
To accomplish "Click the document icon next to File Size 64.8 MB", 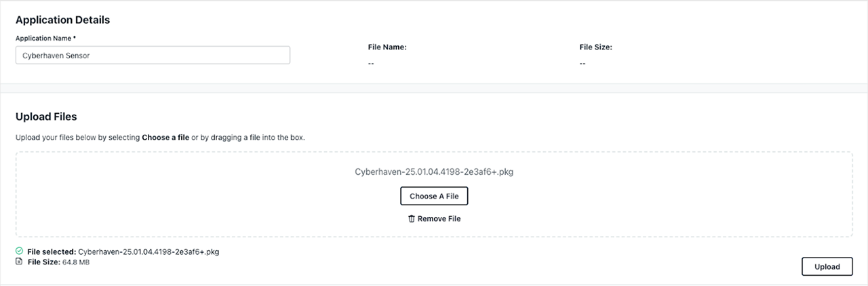I will coord(19,261).
